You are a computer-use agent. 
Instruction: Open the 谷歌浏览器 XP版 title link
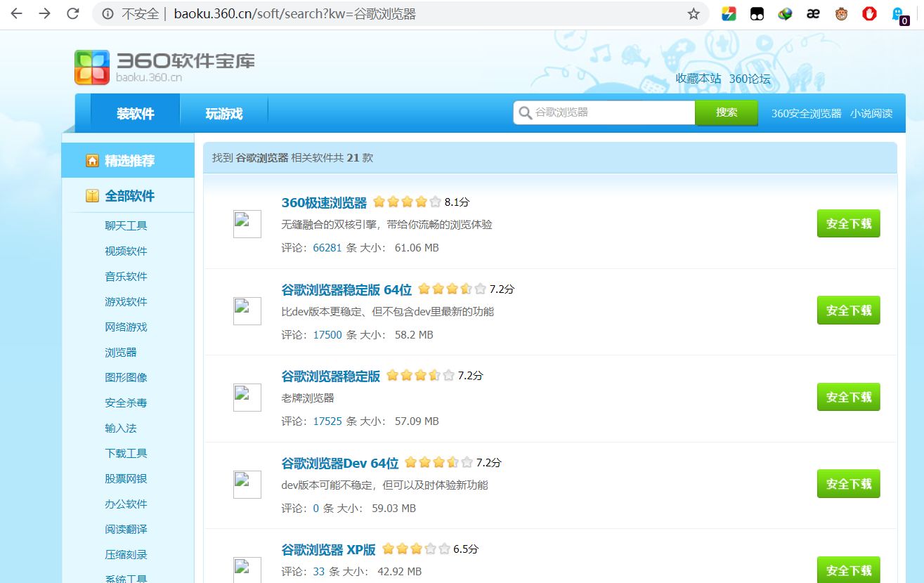[x=328, y=550]
